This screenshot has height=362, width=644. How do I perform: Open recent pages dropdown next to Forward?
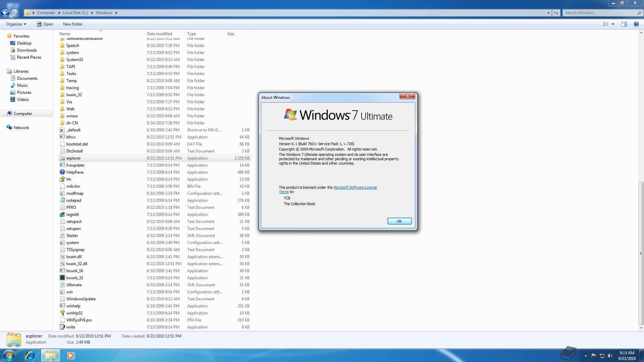tap(21, 13)
